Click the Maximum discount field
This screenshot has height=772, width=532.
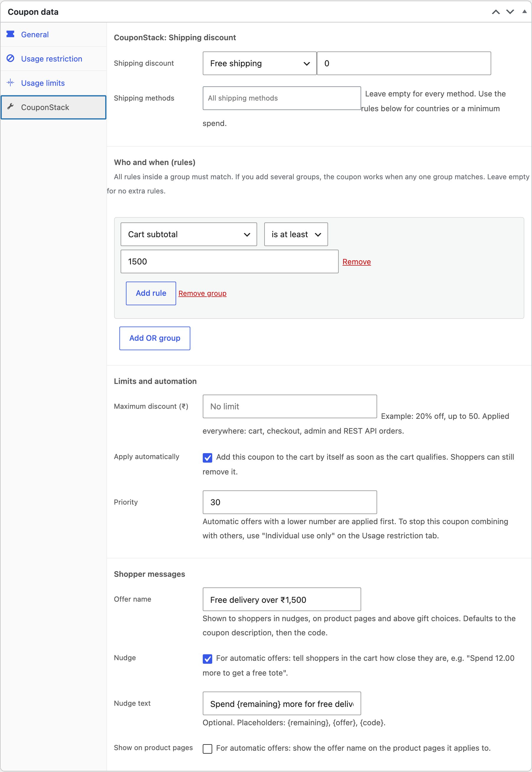pyautogui.click(x=290, y=407)
